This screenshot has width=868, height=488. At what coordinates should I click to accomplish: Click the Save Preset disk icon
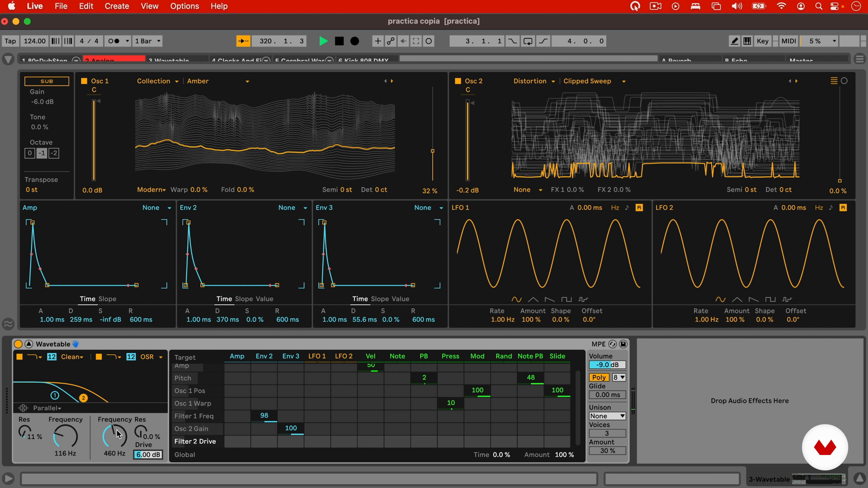coord(623,344)
